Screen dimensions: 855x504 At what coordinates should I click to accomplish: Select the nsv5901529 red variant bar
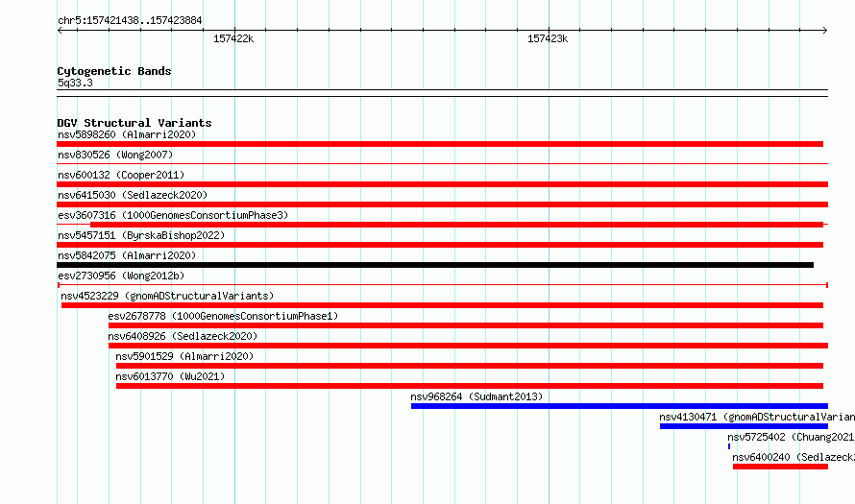(x=470, y=366)
